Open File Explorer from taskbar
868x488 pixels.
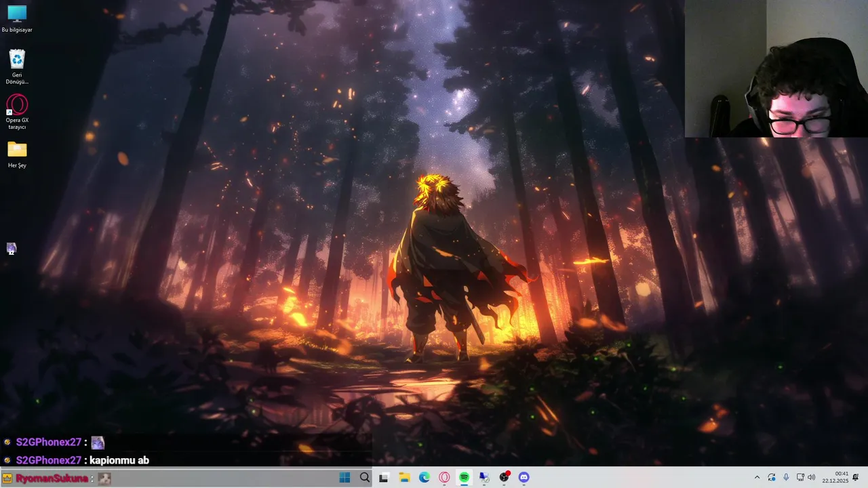pos(404,477)
